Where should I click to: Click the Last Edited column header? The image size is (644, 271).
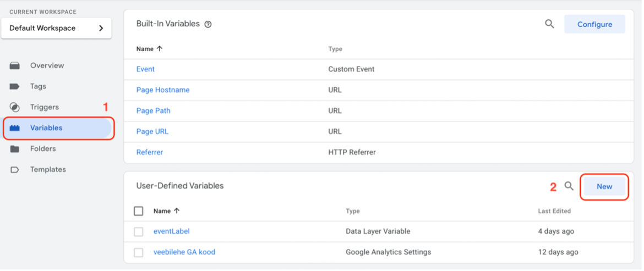tap(554, 211)
